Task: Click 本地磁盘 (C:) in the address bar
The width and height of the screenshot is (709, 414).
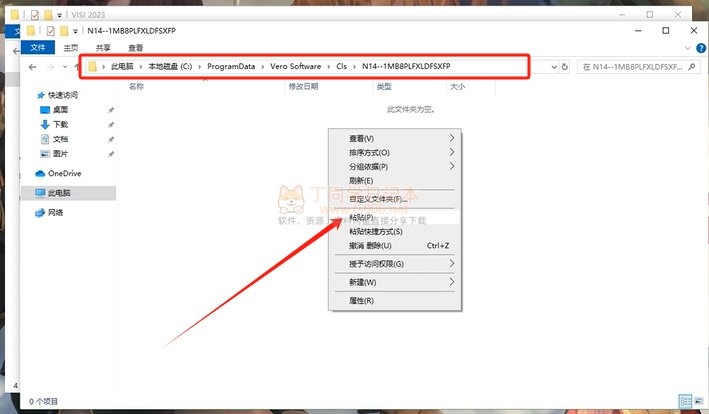Action: click(170, 66)
